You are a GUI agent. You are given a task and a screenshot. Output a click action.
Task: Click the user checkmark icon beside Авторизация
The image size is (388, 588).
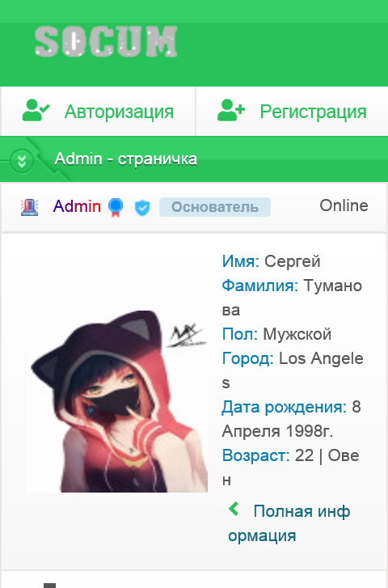click(36, 111)
